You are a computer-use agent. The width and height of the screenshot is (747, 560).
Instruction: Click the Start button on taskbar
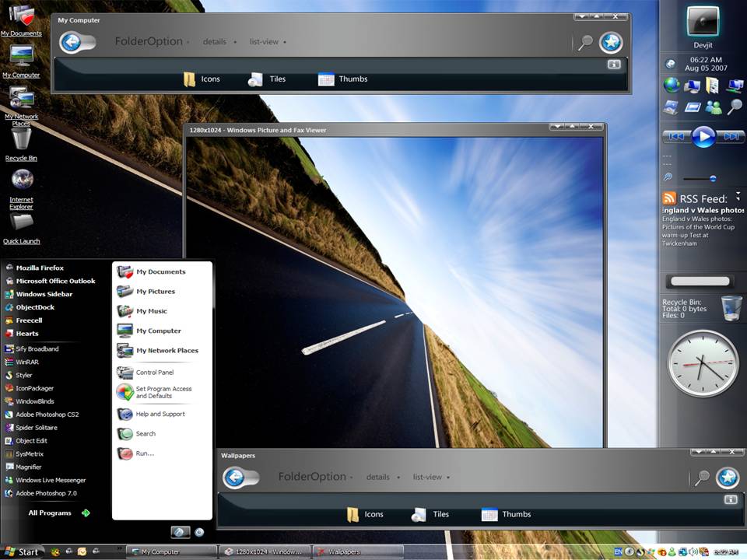coord(22,552)
